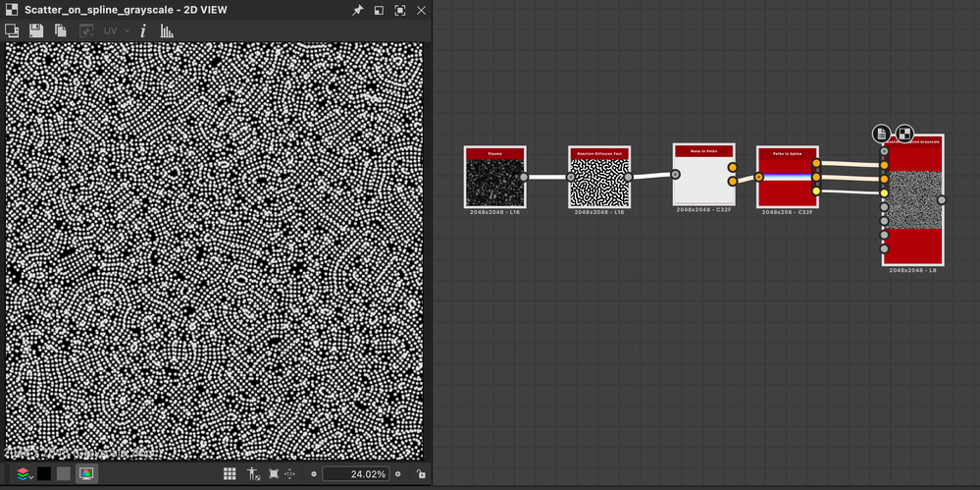Click Scatter node yellow input connector
The width and height of the screenshot is (980, 490).
coord(885,192)
